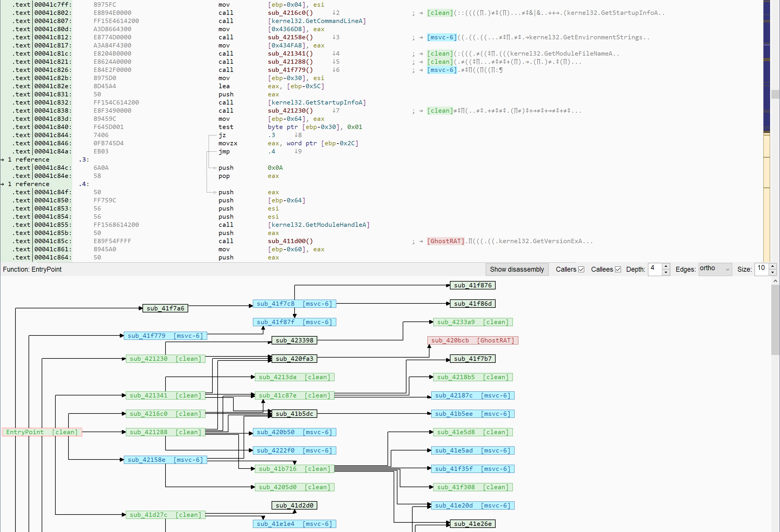Click the disassembly vertical scrollbar thumb
The width and height of the screenshot is (780, 532).
[775, 94]
